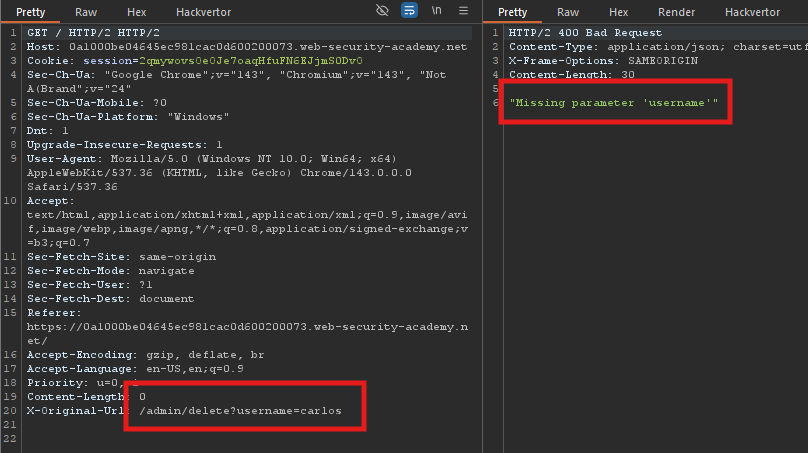The width and height of the screenshot is (808, 453).
Task: Click the X-Original-Url header value
Action: 240,410
